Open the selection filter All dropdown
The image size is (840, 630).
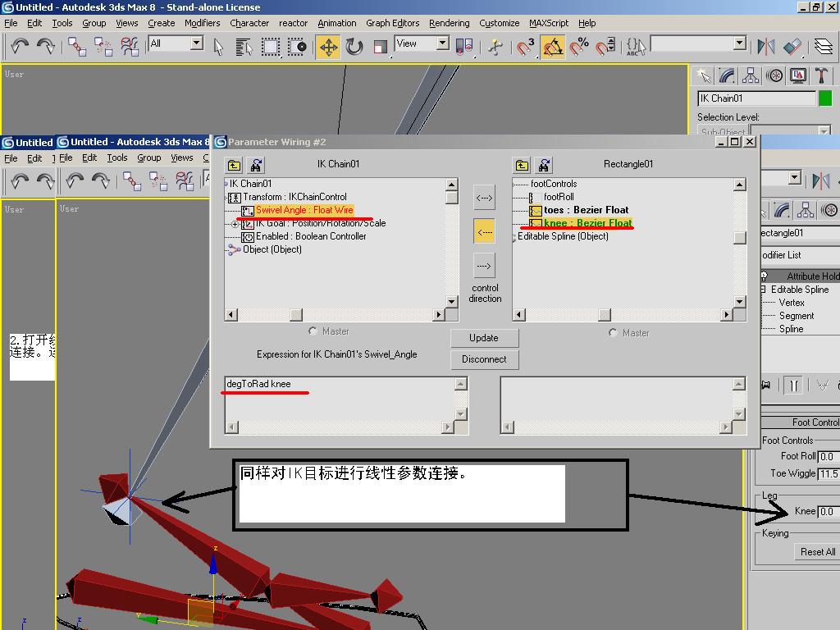click(x=197, y=43)
